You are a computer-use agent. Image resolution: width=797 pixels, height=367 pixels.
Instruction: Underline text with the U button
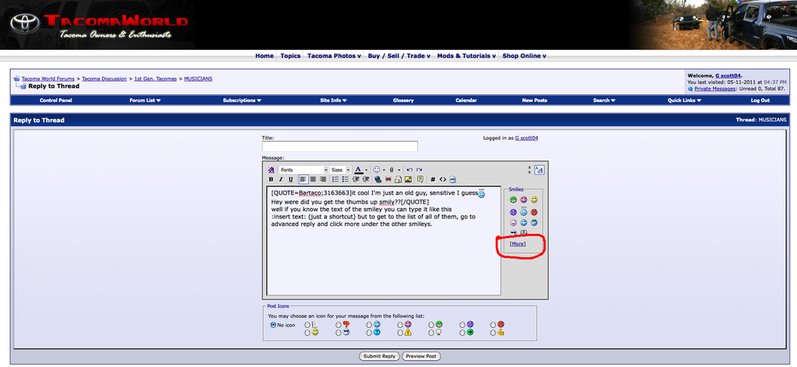pos(291,179)
